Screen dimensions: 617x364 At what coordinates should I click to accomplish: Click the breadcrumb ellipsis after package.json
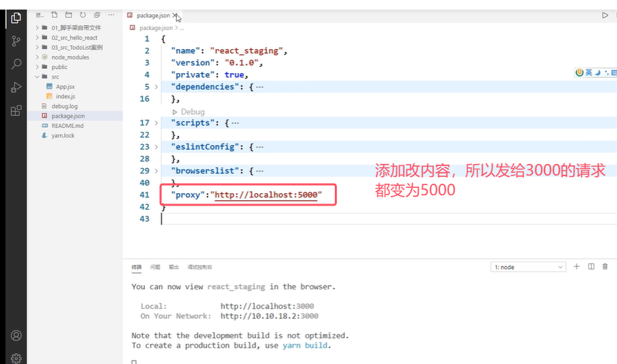(x=182, y=28)
